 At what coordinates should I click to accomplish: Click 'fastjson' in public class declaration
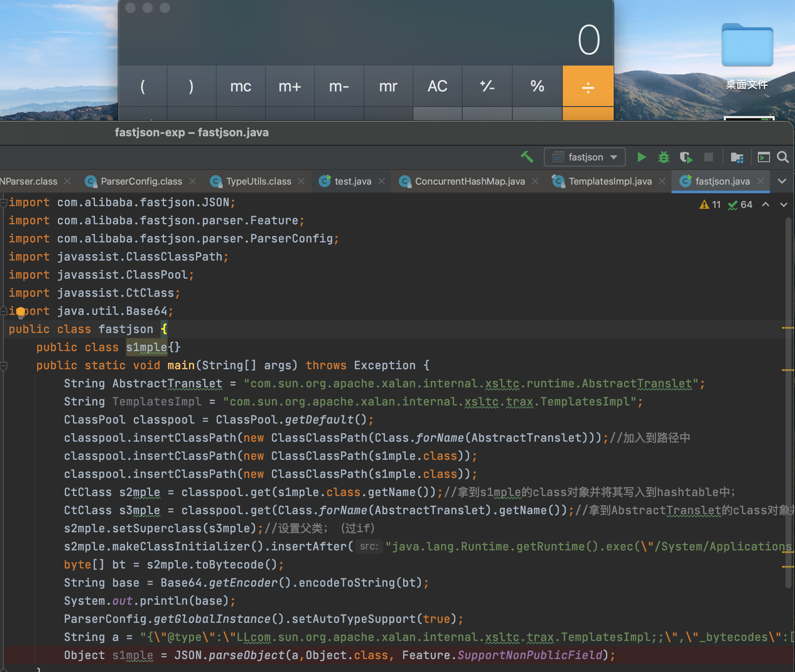(x=126, y=329)
